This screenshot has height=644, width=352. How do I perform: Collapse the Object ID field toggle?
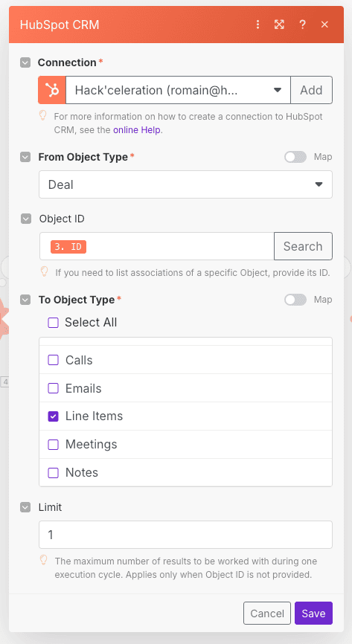pos(25,219)
